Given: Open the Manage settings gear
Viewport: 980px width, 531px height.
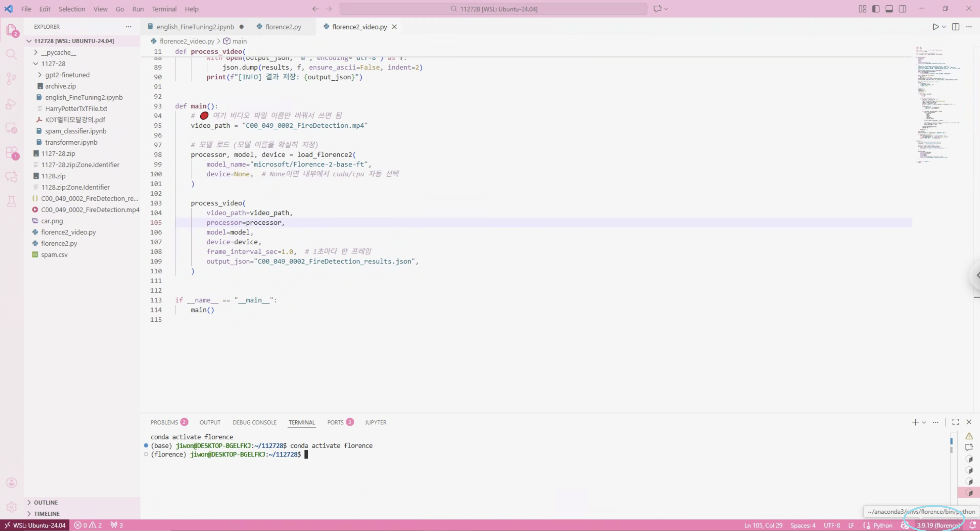Looking at the screenshot, I should (12, 507).
